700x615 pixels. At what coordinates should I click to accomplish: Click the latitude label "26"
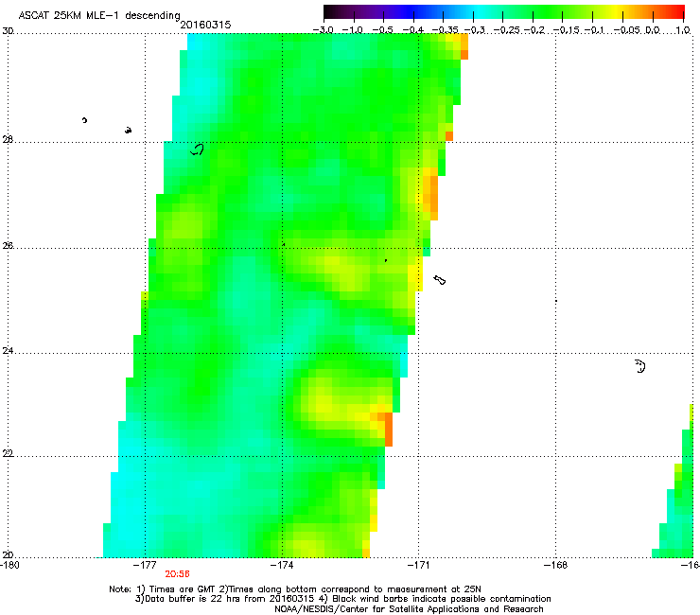point(8,246)
